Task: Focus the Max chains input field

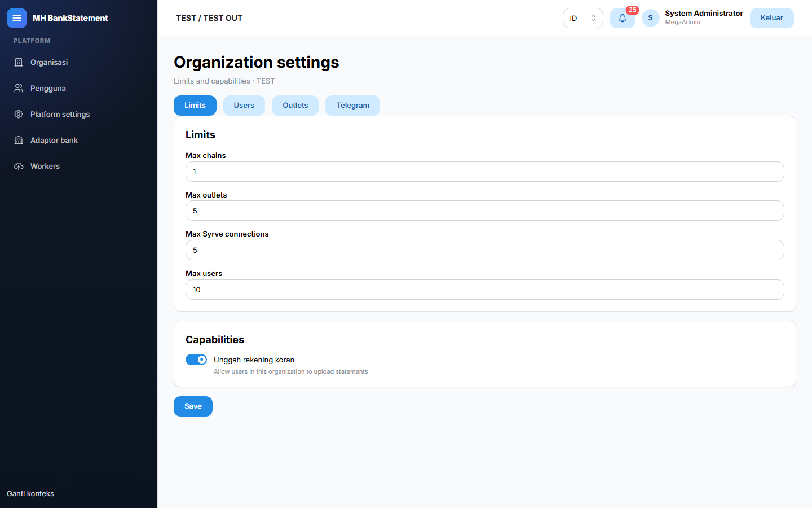Action: [x=485, y=172]
